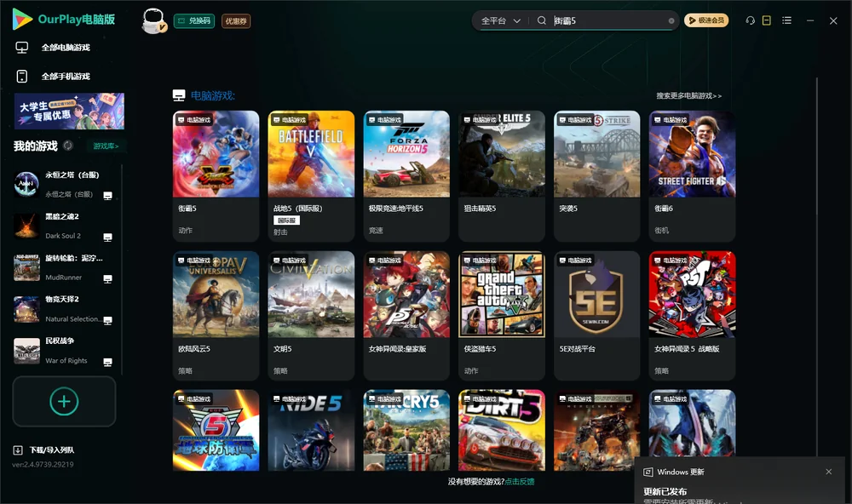Click the search magnifier icon

pos(541,20)
